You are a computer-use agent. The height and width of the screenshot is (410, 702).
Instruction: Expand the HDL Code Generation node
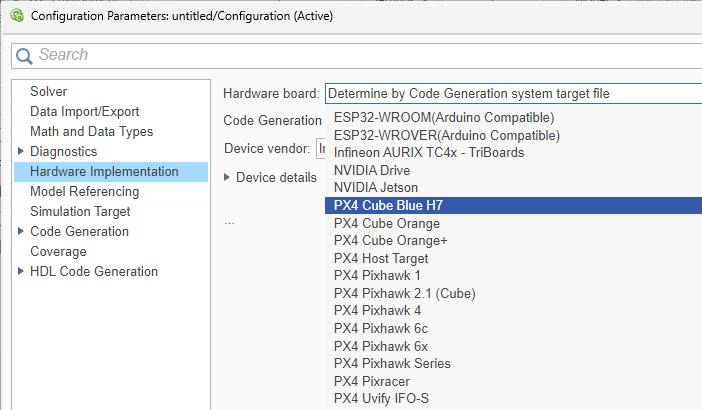21,271
